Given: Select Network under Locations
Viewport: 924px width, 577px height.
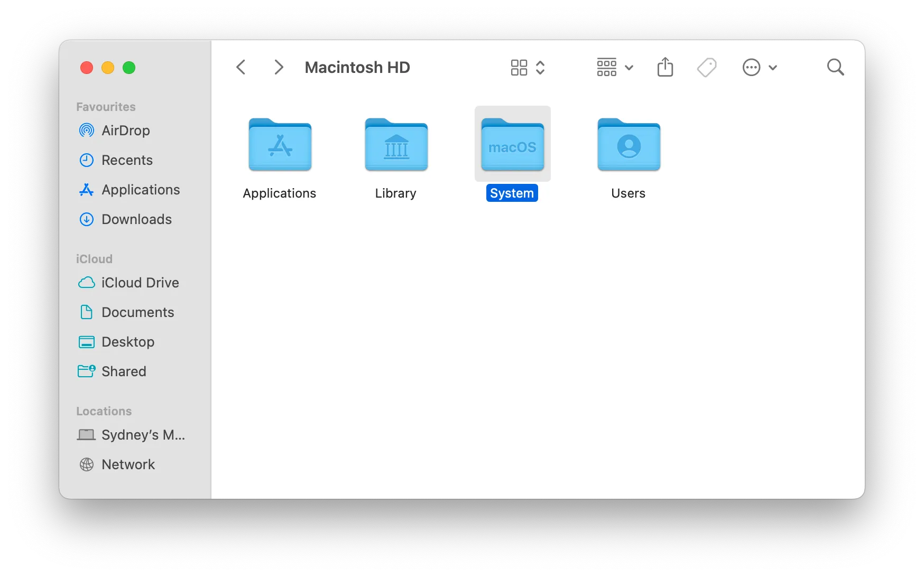Looking at the screenshot, I should point(128,464).
